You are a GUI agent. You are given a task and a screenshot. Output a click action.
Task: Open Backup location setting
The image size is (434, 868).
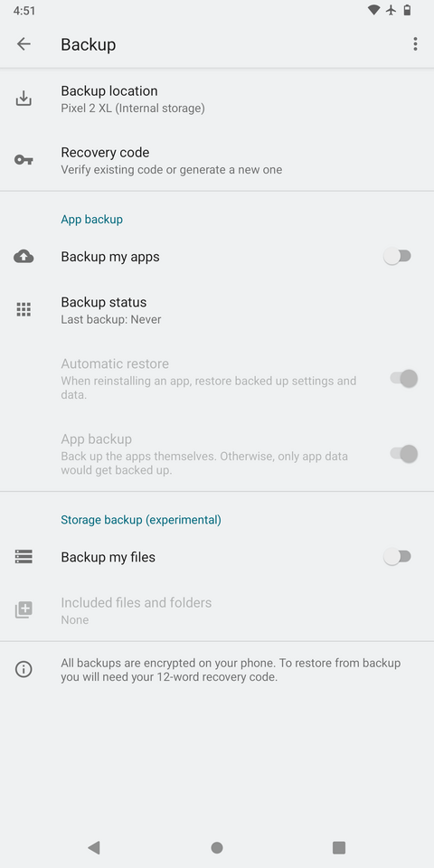click(x=217, y=99)
